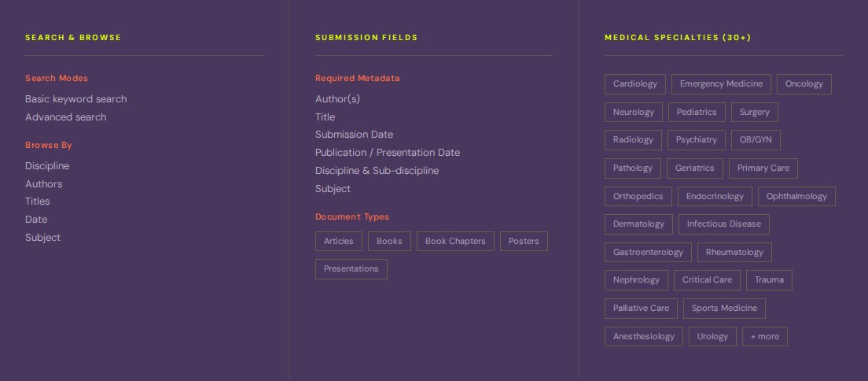Click the Book Chapters tag
868x381 pixels.
tap(455, 241)
